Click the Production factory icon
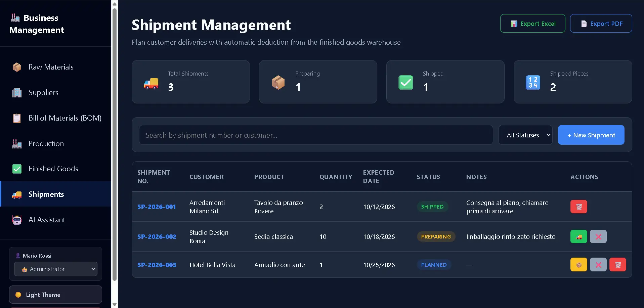644x308 pixels. pyautogui.click(x=17, y=144)
